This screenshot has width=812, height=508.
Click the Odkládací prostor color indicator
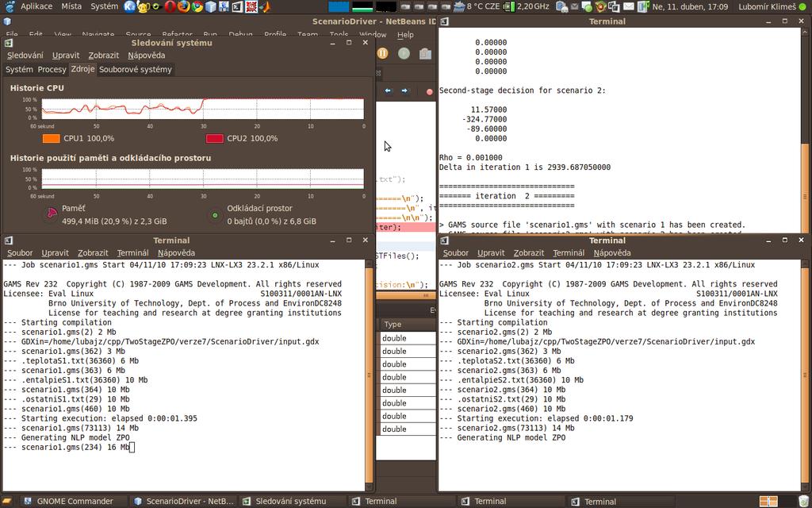pyautogui.click(x=215, y=215)
